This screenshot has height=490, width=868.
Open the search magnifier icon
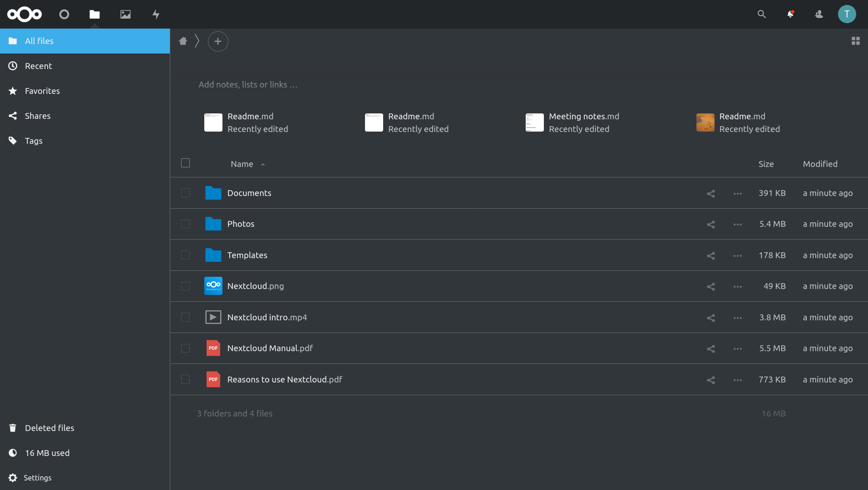(x=762, y=14)
